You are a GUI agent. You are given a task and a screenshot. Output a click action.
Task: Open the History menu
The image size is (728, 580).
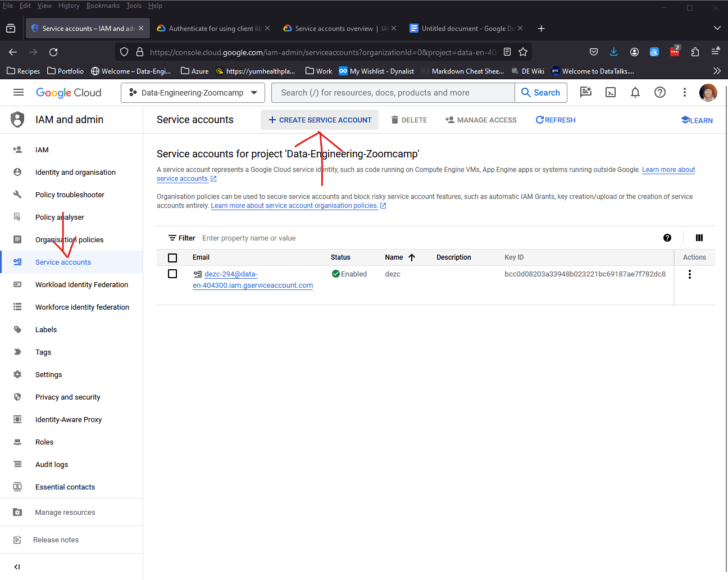tap(69, 6)
